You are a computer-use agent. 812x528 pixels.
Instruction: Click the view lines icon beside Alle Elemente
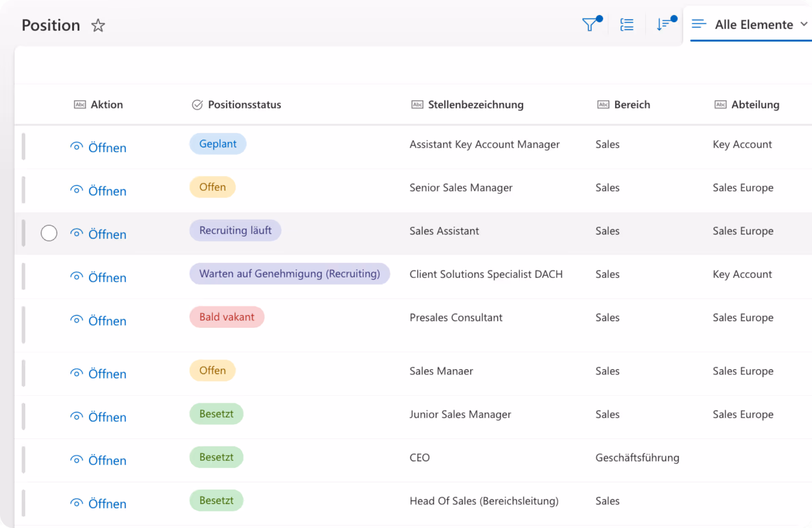(x=699, y=24)
